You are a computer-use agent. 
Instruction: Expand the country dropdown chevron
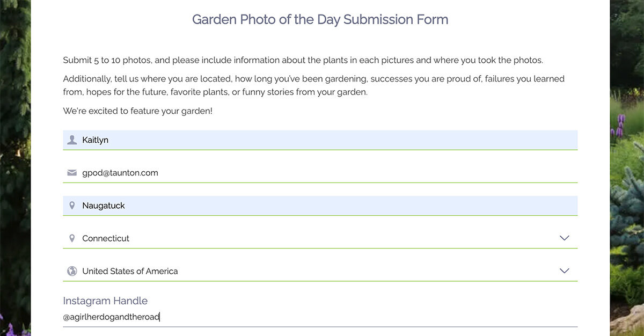(x=564, y=271)
